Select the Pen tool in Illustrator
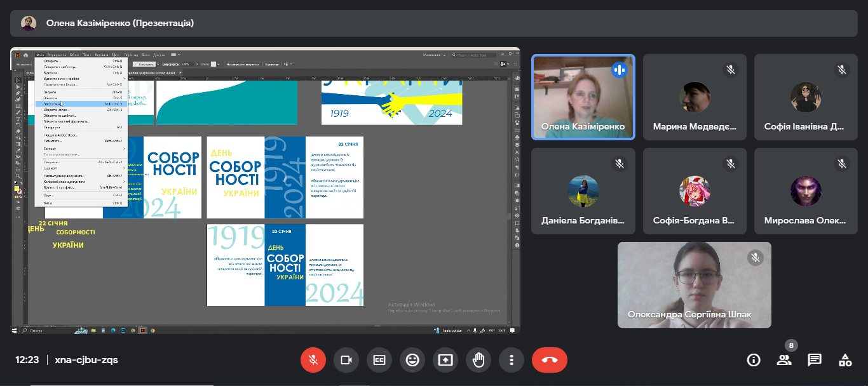 click(x=18, y=93)
